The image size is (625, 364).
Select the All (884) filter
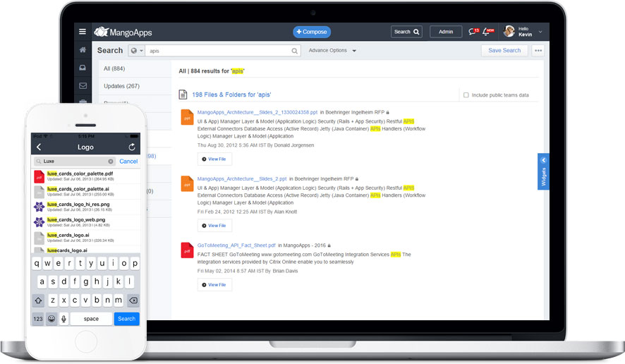[x=135, y=68]
